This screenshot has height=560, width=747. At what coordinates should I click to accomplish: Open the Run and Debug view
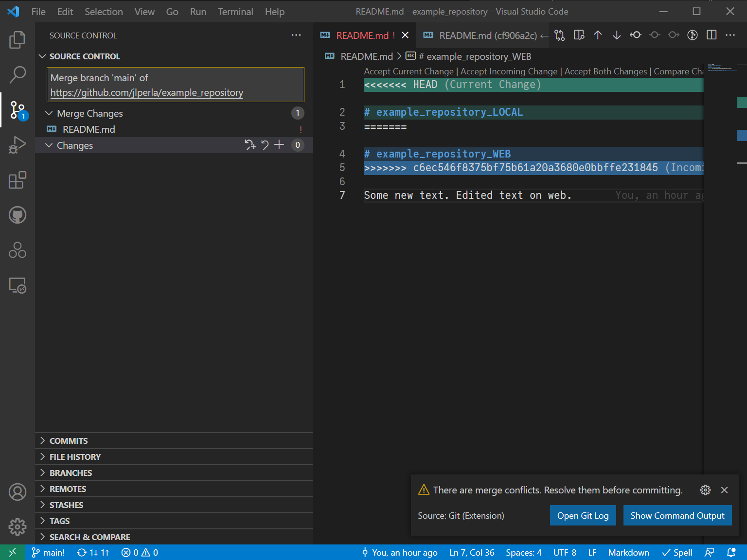point(18,145)
